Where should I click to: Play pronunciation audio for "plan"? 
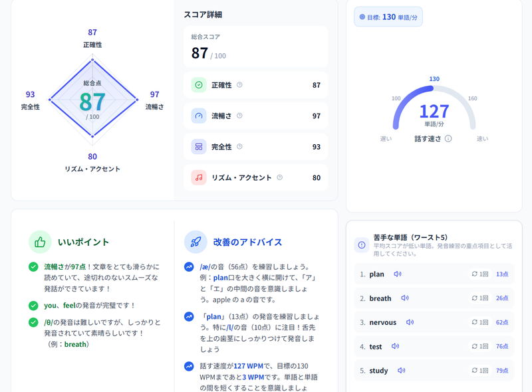[398, 274]
